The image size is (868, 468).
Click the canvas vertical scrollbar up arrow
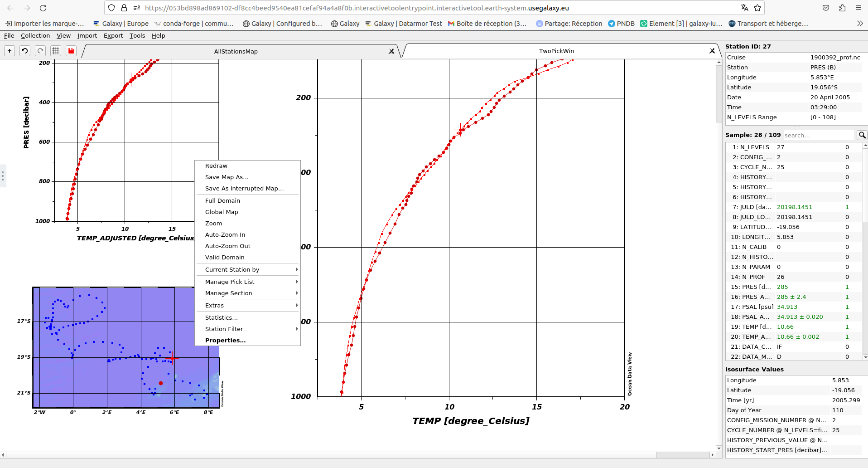719,63
